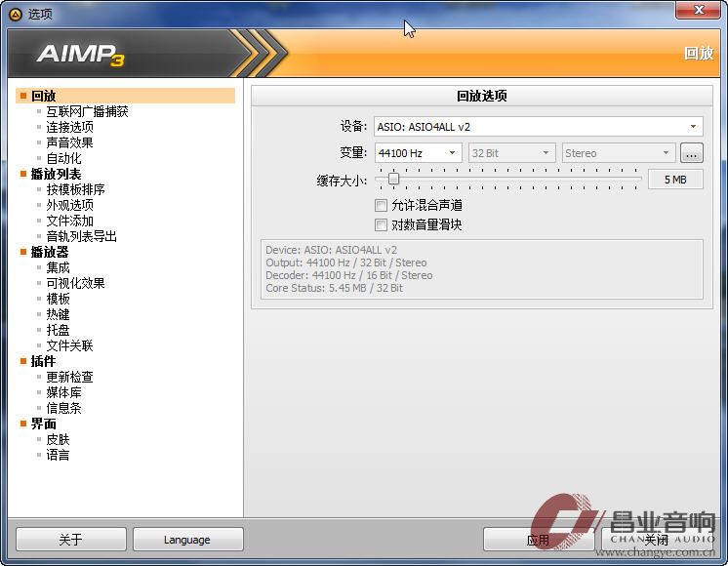The width and height of the screenshot is (728, 566).
Task: Close the 选项 window via title bar X
Action: pyautogui.click(x=698, y=10)
